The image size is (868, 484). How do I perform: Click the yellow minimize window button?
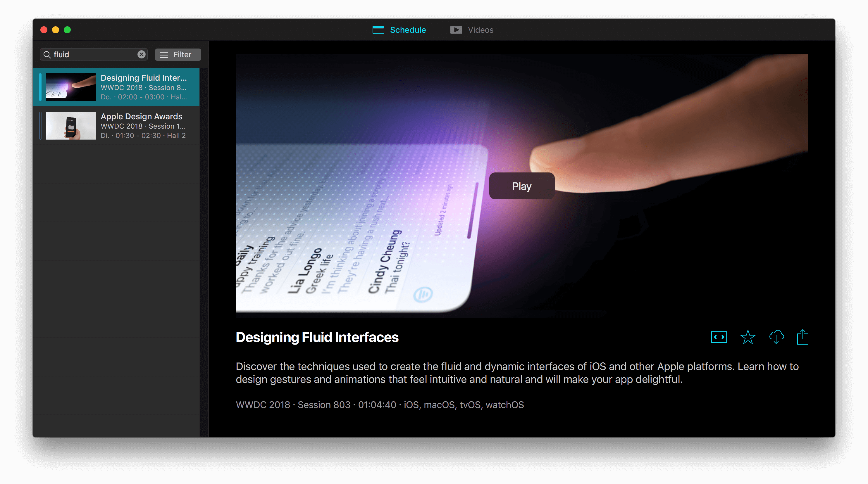coord(56,30)
